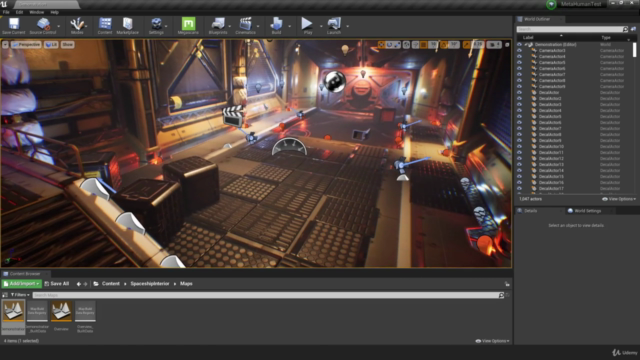Click the Modes toolbar icon
Screen dimensions: 640x360
[77, 26]
